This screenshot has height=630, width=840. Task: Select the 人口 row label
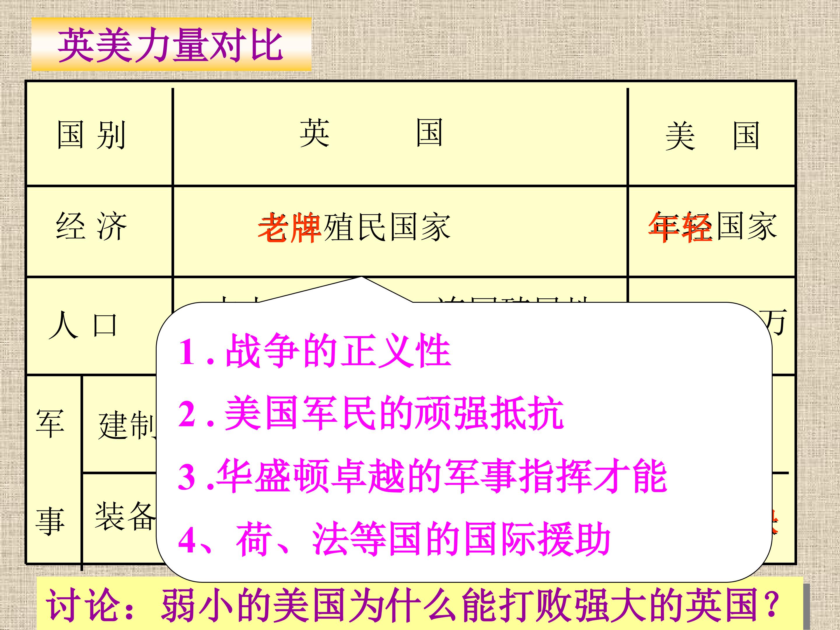(83, 325)
